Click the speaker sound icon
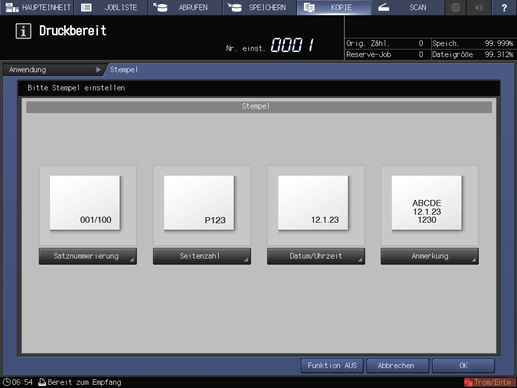This screenshot has width=517, height=388. pyautogui.click(x=479, y=7)
